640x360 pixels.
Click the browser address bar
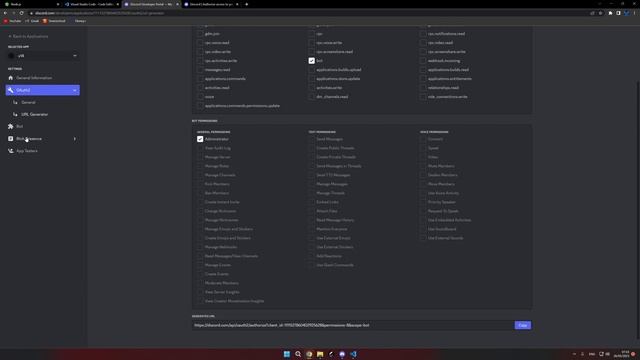pos(310,13)
